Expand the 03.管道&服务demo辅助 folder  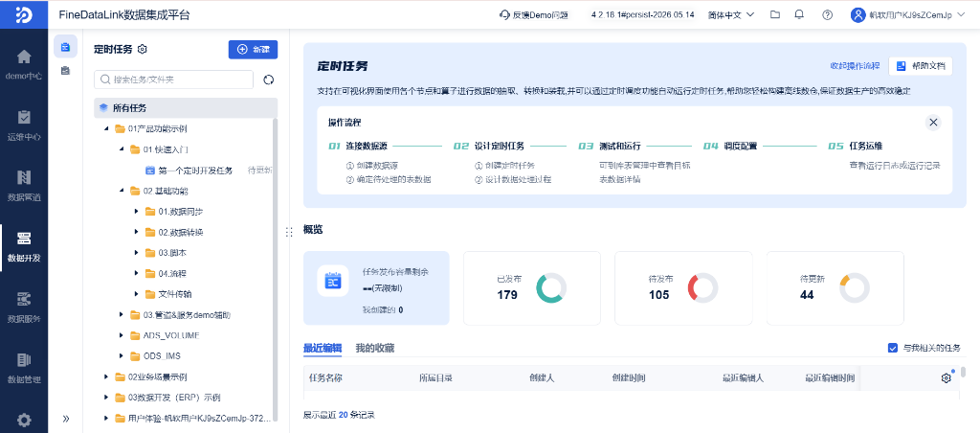(x=122, y=315)
